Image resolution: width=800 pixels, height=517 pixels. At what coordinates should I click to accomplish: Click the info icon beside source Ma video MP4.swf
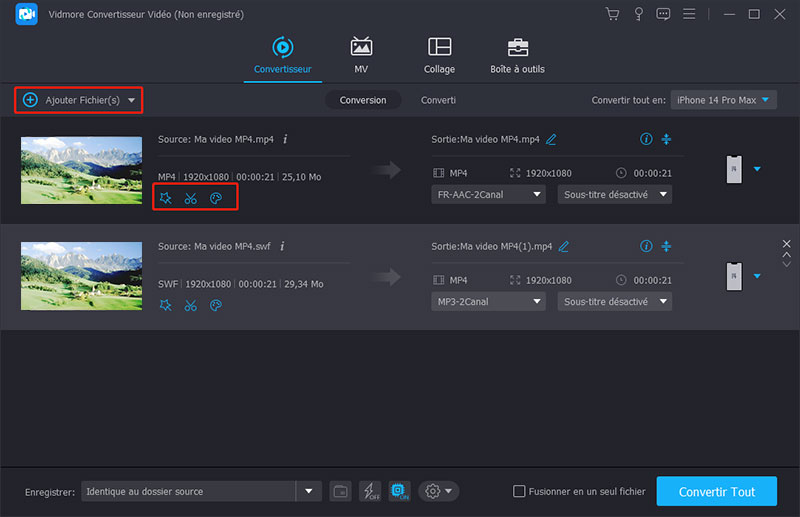(282, 246)
